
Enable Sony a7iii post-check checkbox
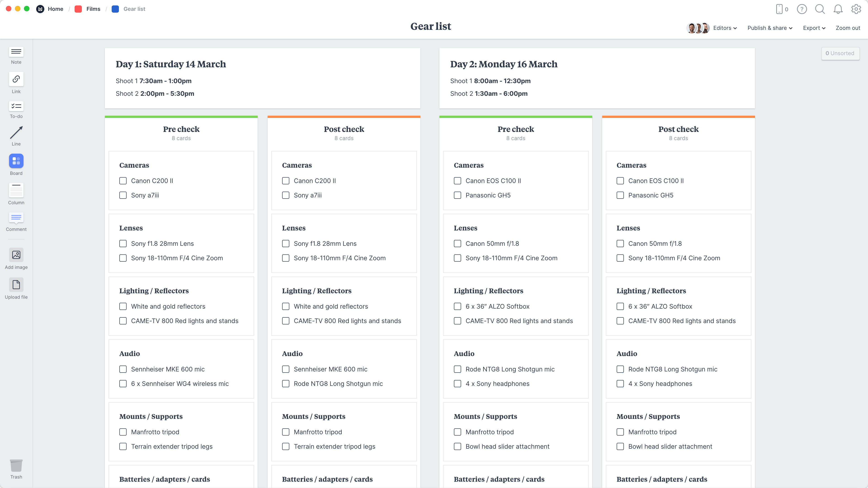click(x=285, y=195)
